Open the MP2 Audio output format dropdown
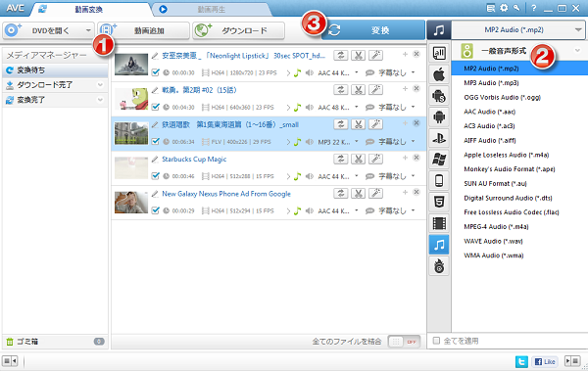Screen dimensions: 588x371 (x=517, y=30)
